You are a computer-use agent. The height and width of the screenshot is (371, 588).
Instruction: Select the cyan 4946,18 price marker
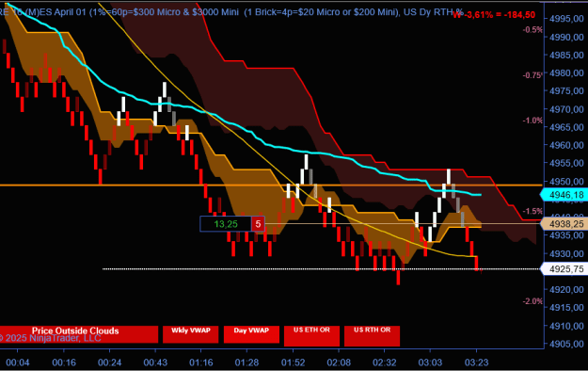[x=564, y=195]
